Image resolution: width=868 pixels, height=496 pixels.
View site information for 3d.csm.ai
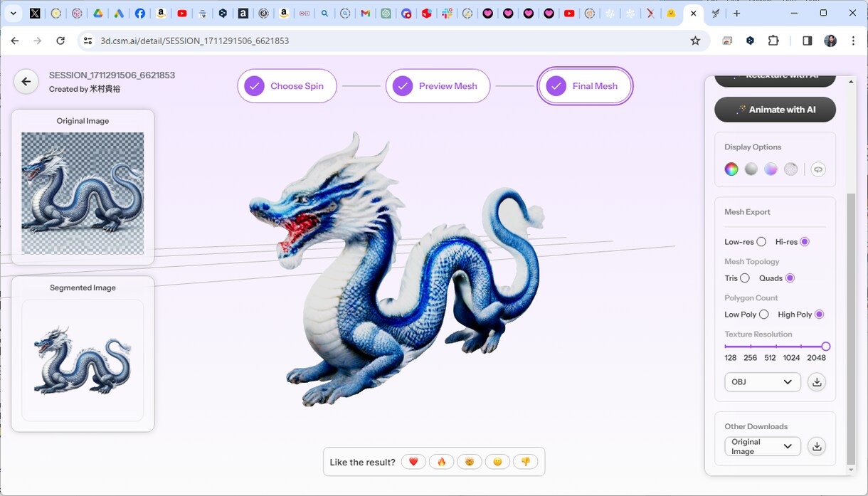(88, 41)
